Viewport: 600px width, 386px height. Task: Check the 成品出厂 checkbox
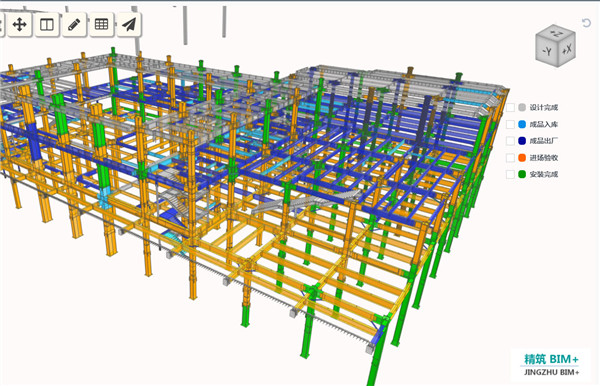pyautogui.click(x=510, y=141)
